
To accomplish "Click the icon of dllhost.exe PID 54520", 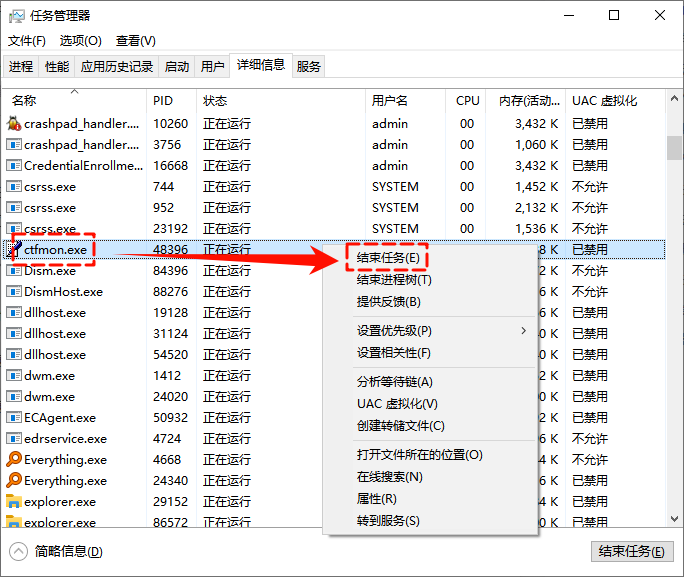I will pyautogui.click(x=14, y=354).
